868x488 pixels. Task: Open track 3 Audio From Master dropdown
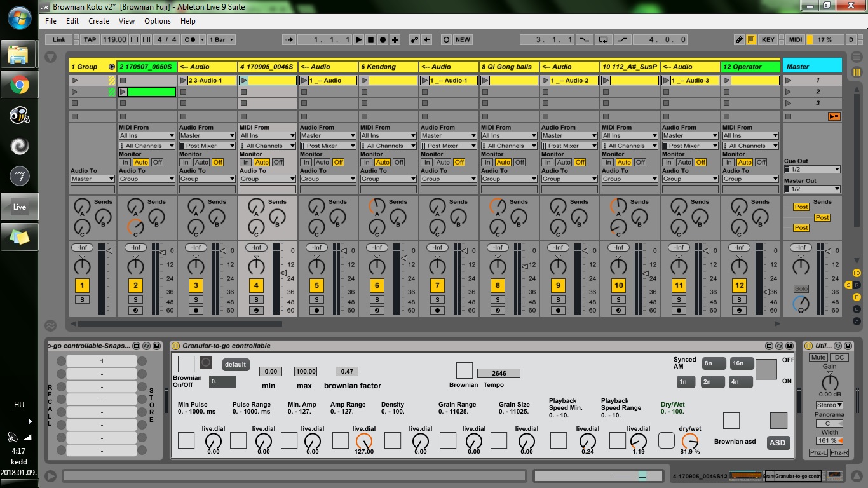pyautogui.click(x=207, y=135)
